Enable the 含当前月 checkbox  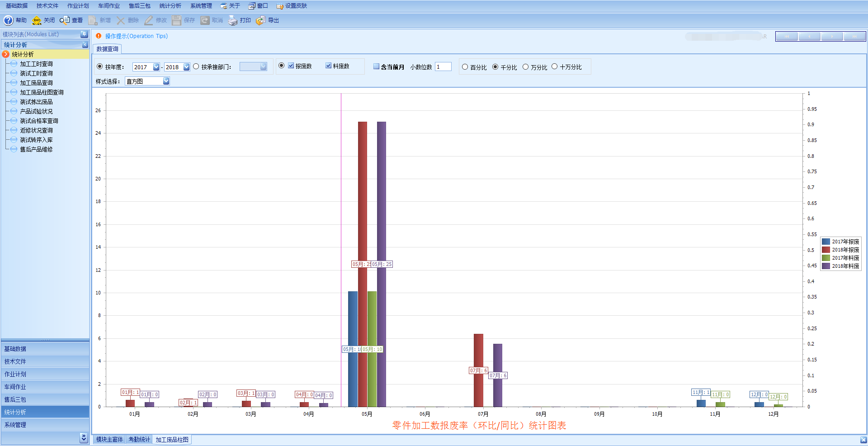pyautogui.click(x=376, y=66)
